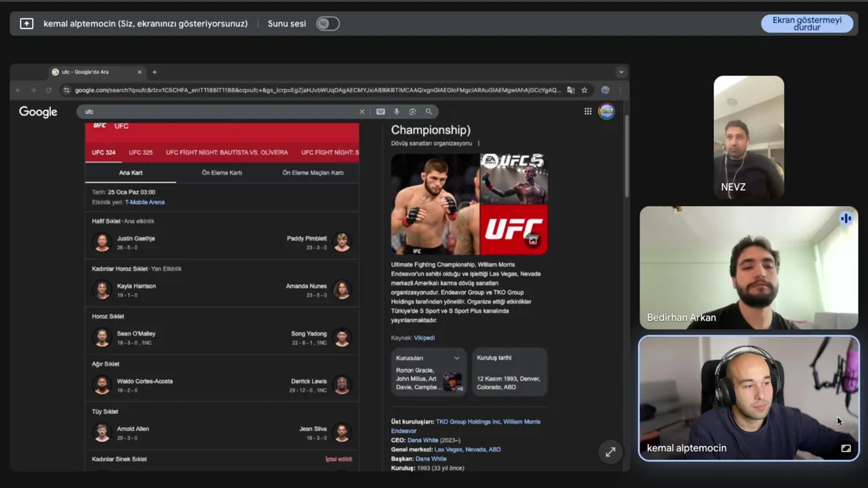The height and width of the screenshot is (488, 868).
Task: Click Arnold Allen fighter name
Action: coord(133,428)
